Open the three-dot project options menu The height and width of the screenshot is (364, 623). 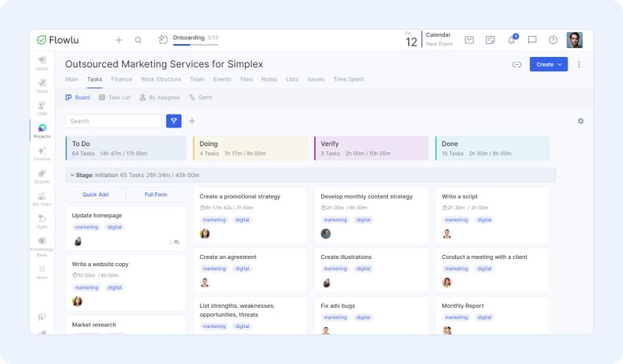579,64
